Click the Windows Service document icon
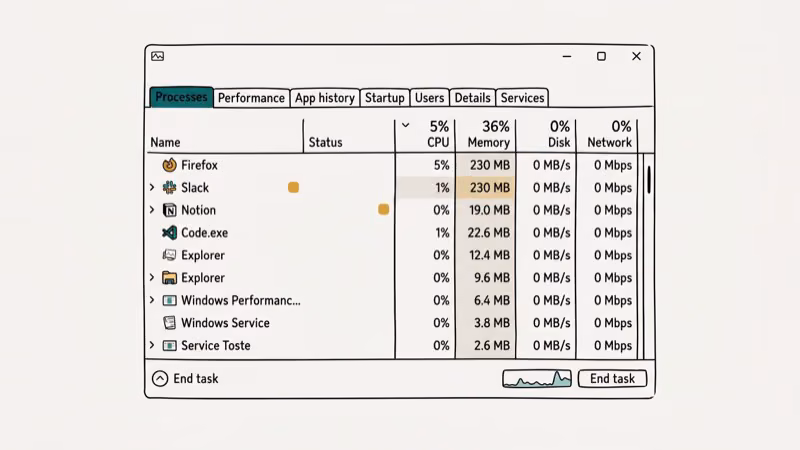The height and width of the screenshot is (450, 800). (x=169, y=322)
